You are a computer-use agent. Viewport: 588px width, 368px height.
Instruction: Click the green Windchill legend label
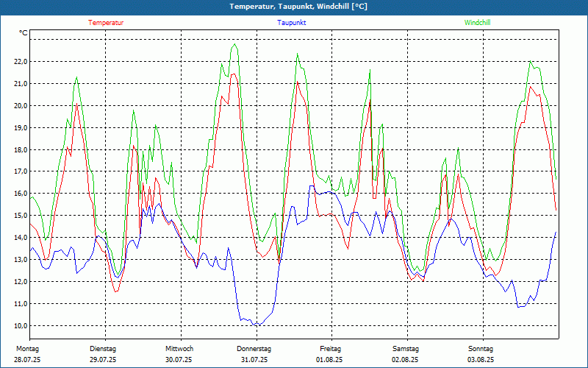477,23
